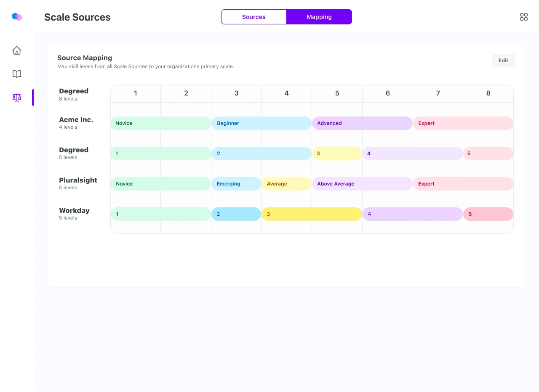The image size is (539, 392).
Task: Go to the Home sidebar icon
Action: click(x=17, y=50)
